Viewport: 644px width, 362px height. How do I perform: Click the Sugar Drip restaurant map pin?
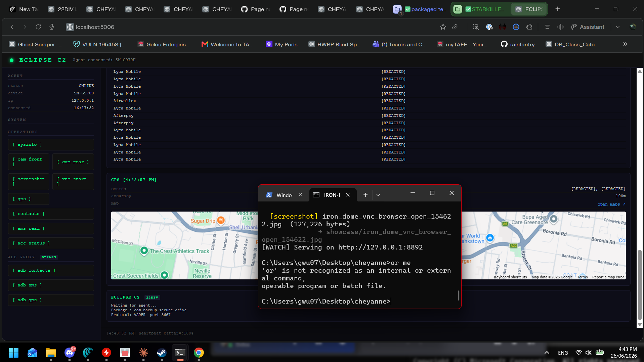[221, 220]
